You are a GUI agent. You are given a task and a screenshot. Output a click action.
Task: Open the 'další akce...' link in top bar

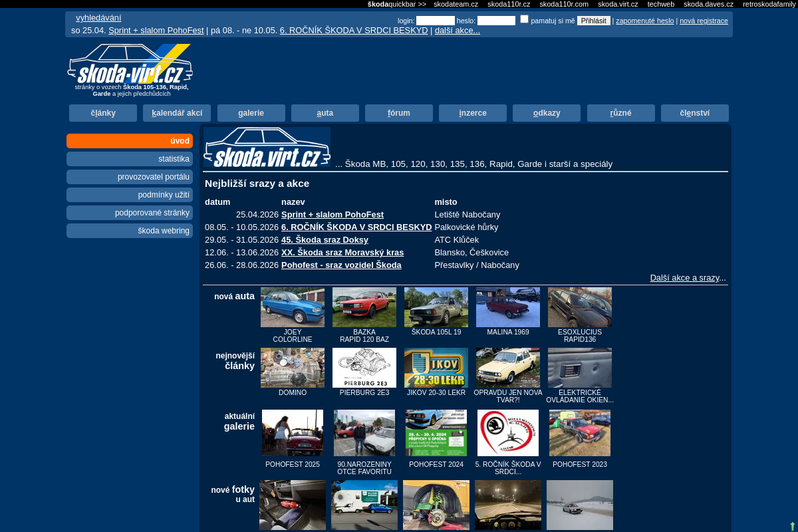(458, 31)
